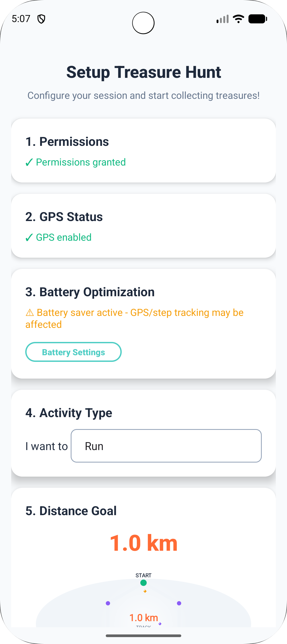Tap the large 1.0 km distance value

click(x=143, y=543)
